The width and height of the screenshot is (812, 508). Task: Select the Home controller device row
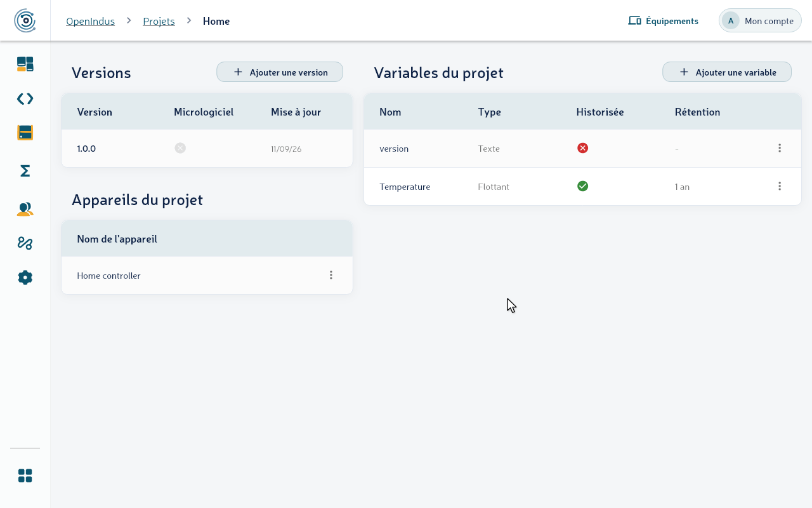tap(207, 275)
